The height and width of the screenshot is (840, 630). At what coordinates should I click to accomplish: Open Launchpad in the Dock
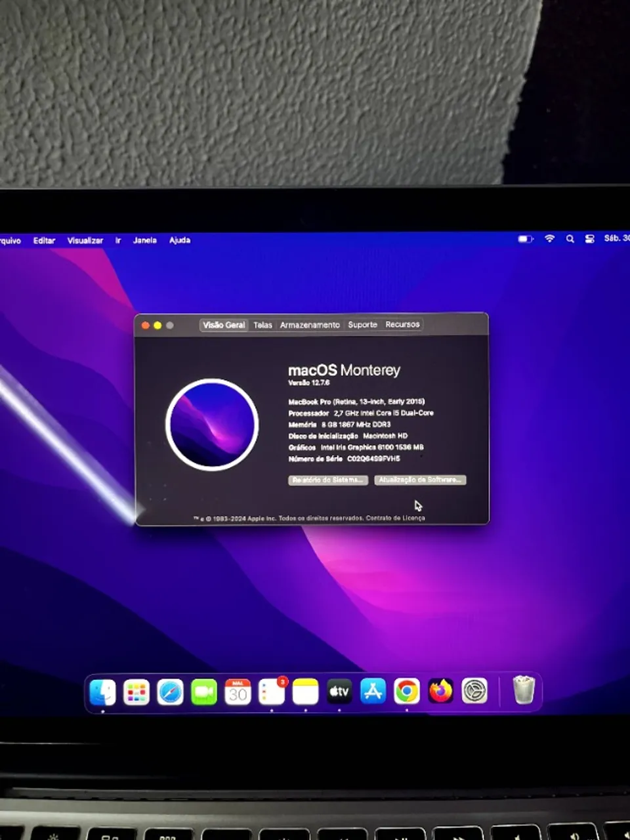pos(136,692)
